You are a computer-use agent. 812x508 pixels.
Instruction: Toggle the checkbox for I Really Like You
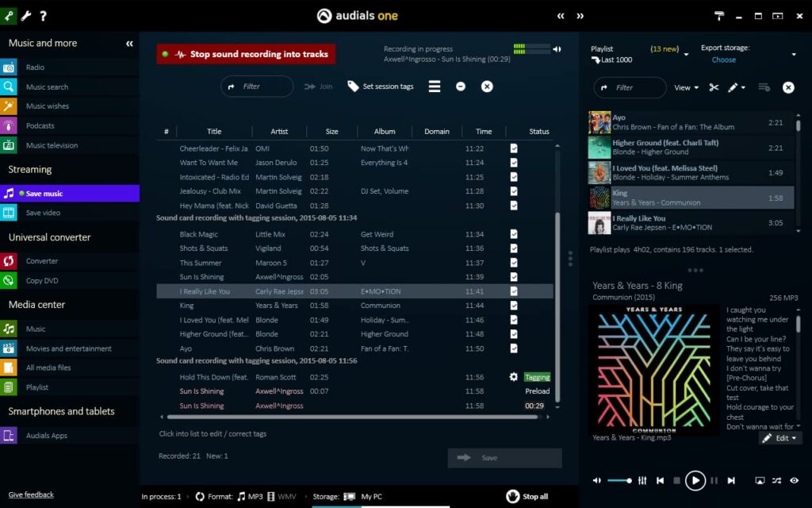point(514,291)
